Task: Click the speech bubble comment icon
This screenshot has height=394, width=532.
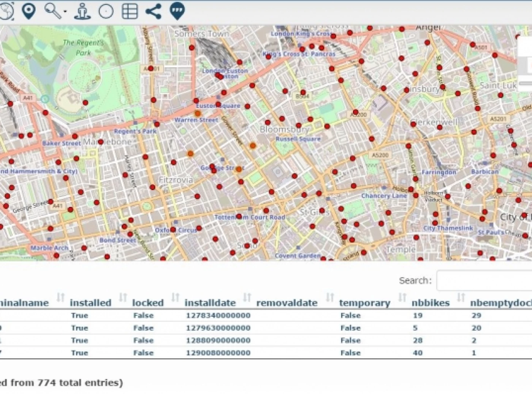Action: tap(177, 11)
